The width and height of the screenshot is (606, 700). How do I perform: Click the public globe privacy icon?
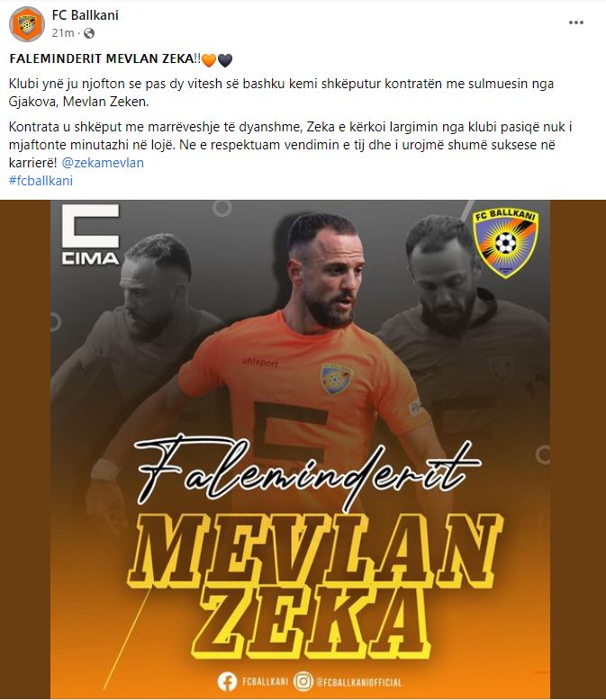click(89, 33)
